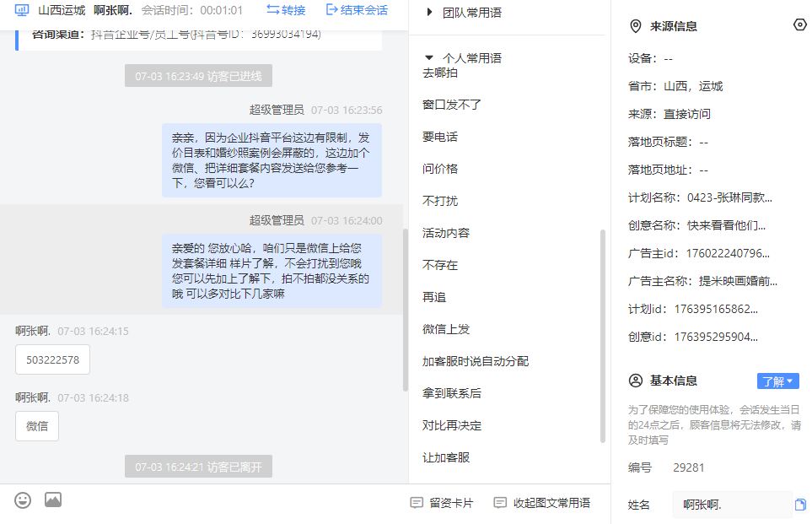Image resolution: width=812 pixels, height=524 pixels.
Task: Click the 编号 value 29281
Action: [689, 468]
